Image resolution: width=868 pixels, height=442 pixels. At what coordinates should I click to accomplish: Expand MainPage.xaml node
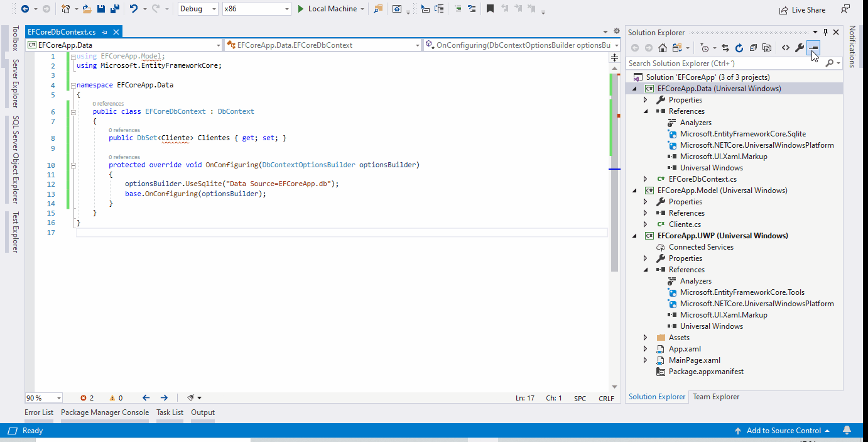pos(645,360)
